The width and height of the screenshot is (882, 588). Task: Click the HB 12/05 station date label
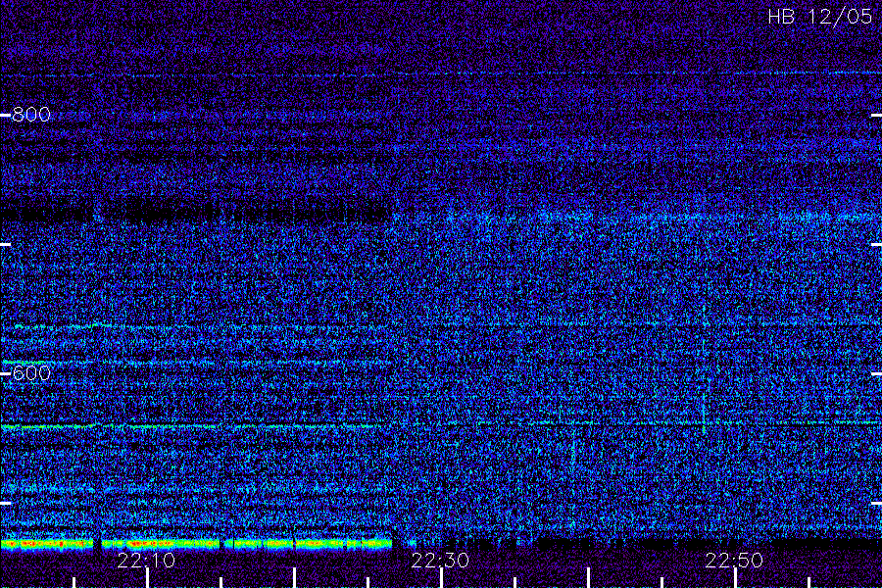[x=820, y=17]
